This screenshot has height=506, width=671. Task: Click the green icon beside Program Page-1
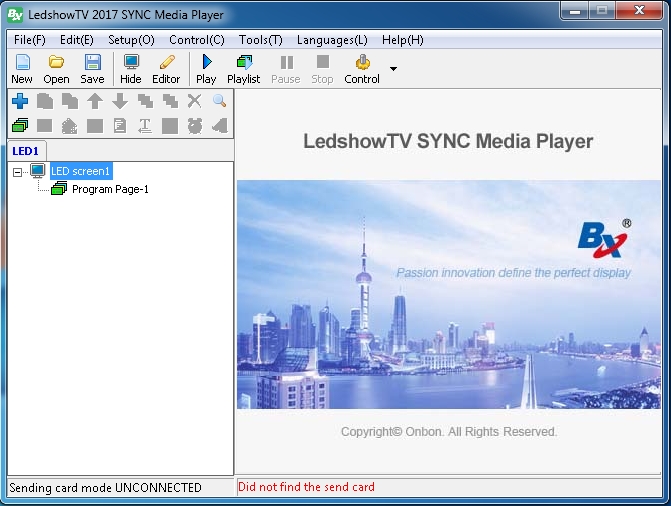click(x=59, y=189)
